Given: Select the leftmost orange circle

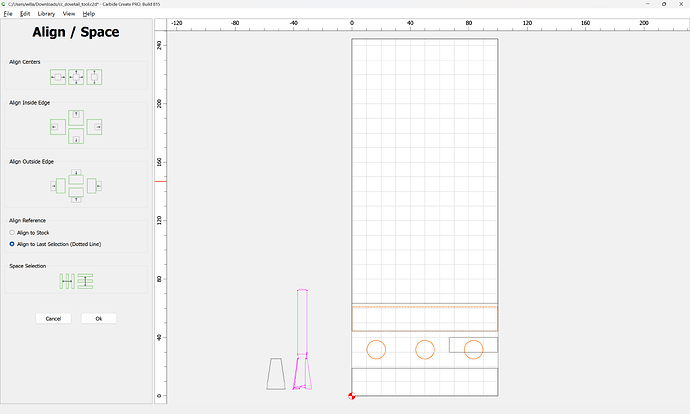Looking at the screenshot, I should pos(376,350).
